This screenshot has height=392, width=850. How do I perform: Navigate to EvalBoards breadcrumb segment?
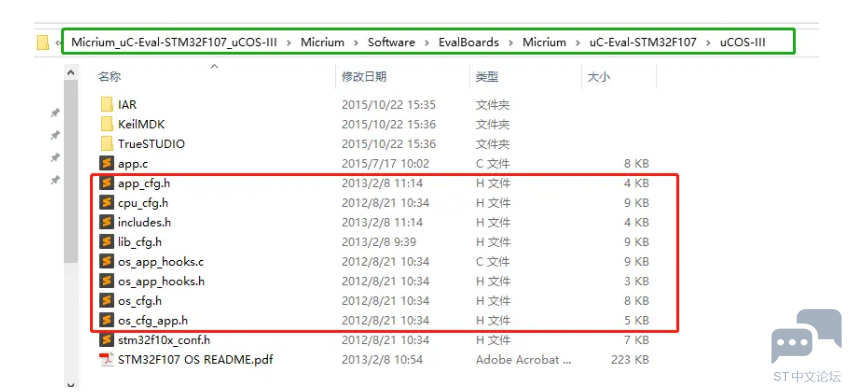(469, 42)
